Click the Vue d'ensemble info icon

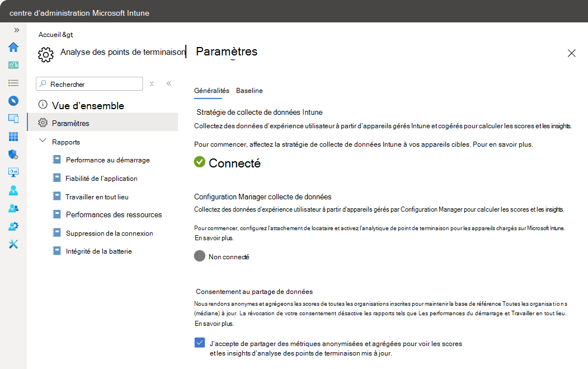tap(43, 104)
